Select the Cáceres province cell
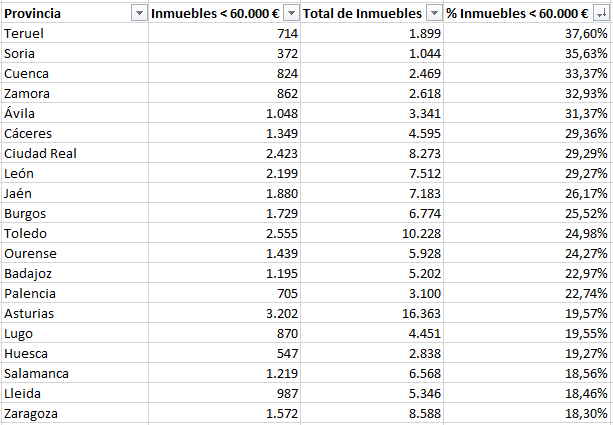The image size is (613, 425). 75,133
